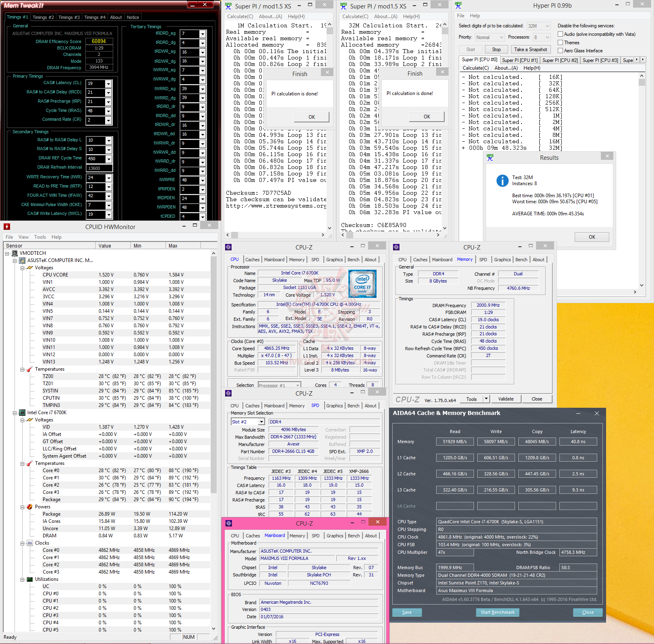Open the Cycle Time (tRAS) dropdown in MemTweakIt
Viewport: 654px width, 644px height.
click(x=108, y=111)
